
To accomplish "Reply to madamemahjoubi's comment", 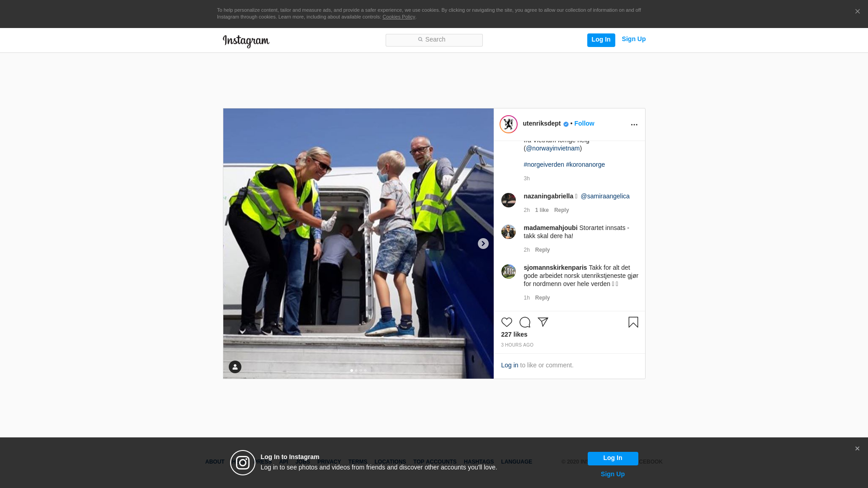I will pos(542,250).
